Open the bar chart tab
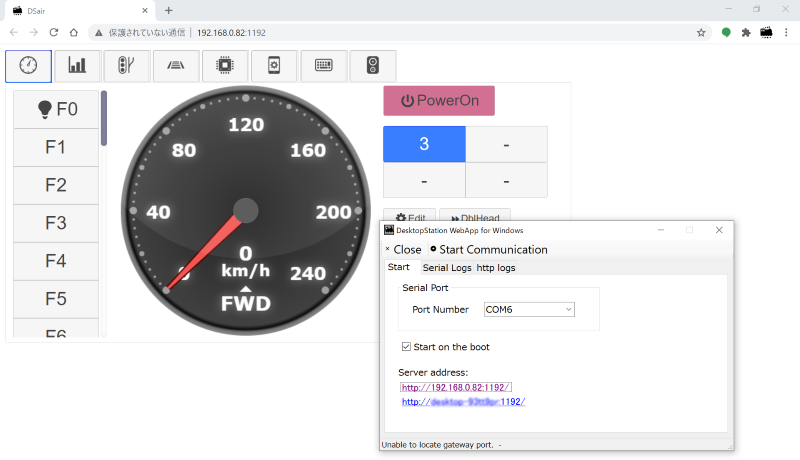This screenshot has width=800, height=460. pyautogui.click(x=78, y=66)
